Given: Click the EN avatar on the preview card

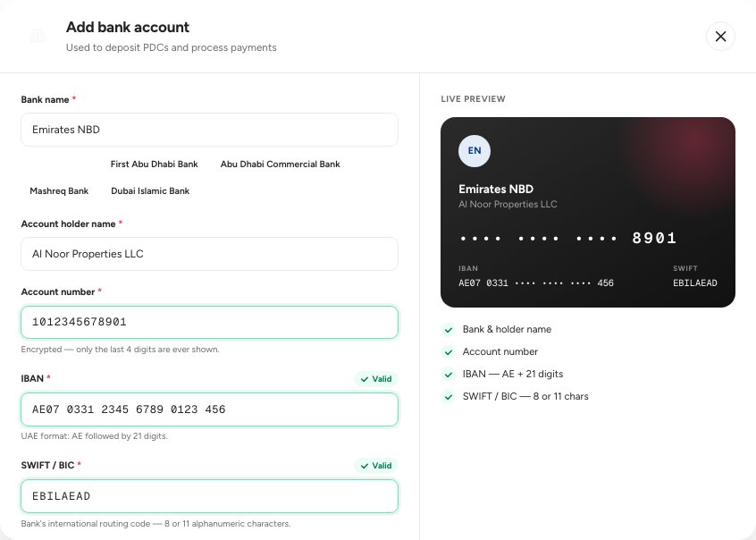Looking at the screenshot, I should [x=475, y=150].
